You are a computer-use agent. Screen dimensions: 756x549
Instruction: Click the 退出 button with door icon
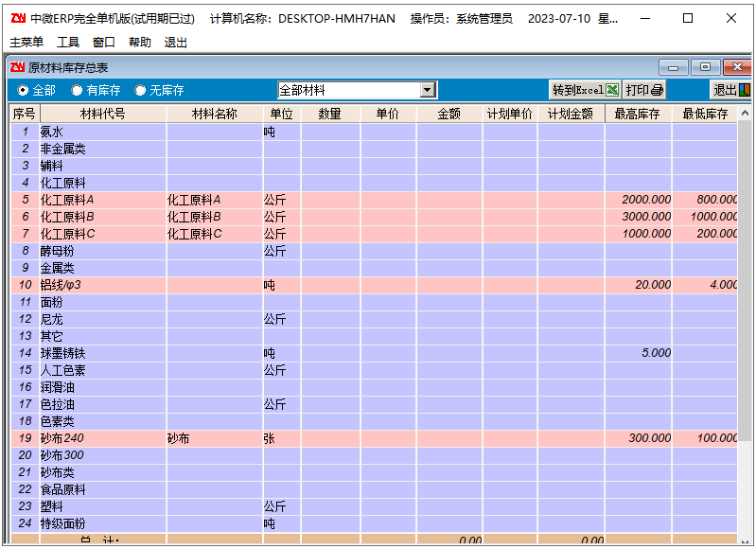[731, 90]
